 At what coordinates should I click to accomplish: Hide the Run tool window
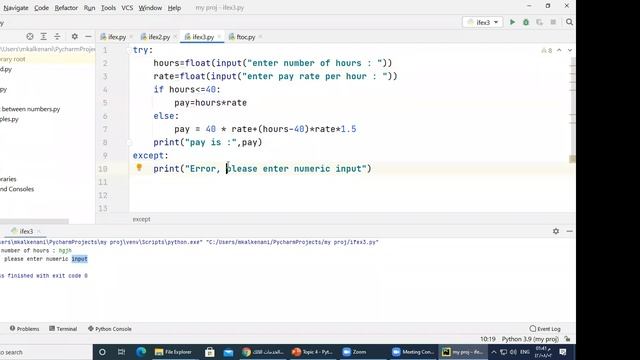pyautogui.click(x=569, y=231)
